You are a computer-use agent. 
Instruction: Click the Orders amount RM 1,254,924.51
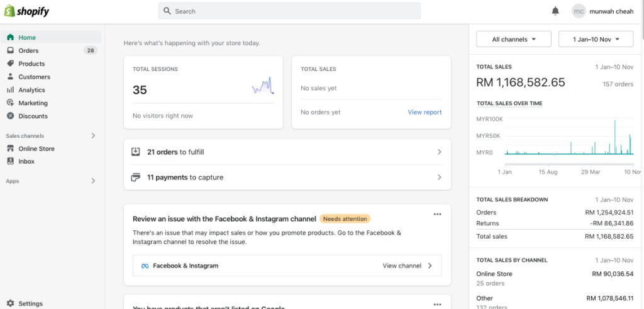[x=609, y=213]
